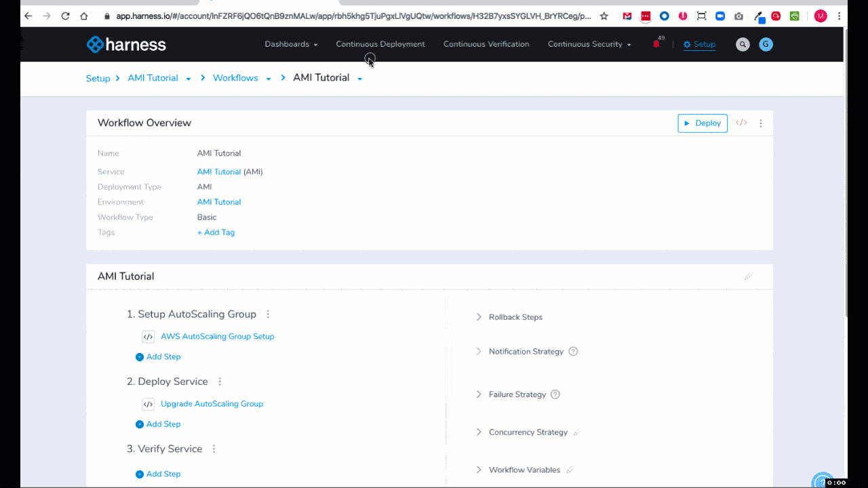Image resolution: width=868 pixels, height=488 pixels.
Task: Open Continuous Deployment page
Action: (x=380, y=44)
